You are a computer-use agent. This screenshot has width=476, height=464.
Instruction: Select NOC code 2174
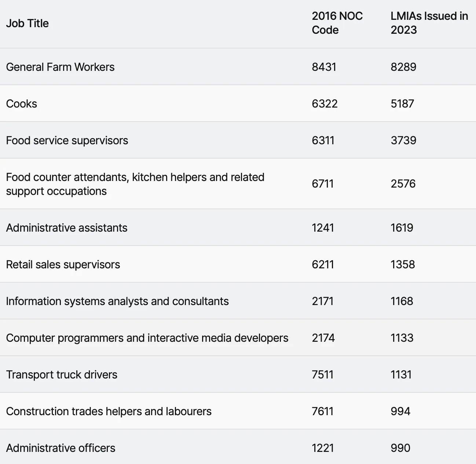[x=323, y=338]
